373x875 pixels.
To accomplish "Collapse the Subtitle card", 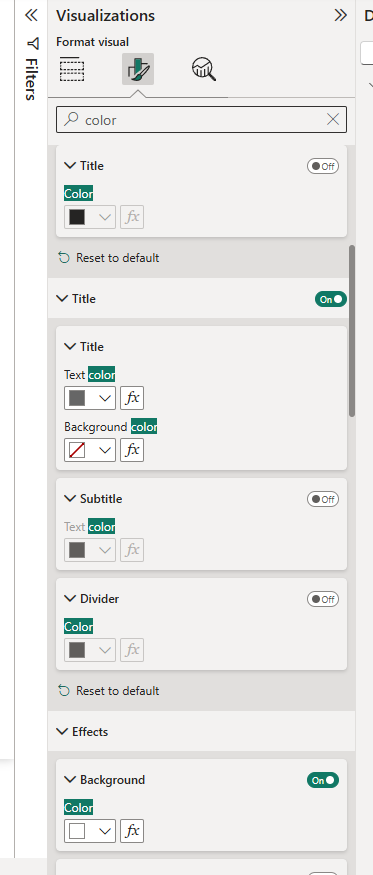I will coord(70,498).
